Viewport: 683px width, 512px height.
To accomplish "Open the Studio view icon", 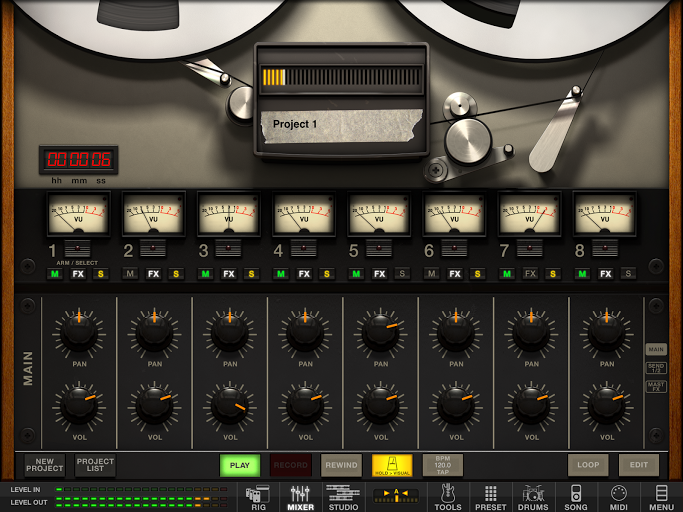I will pos(343,496).
